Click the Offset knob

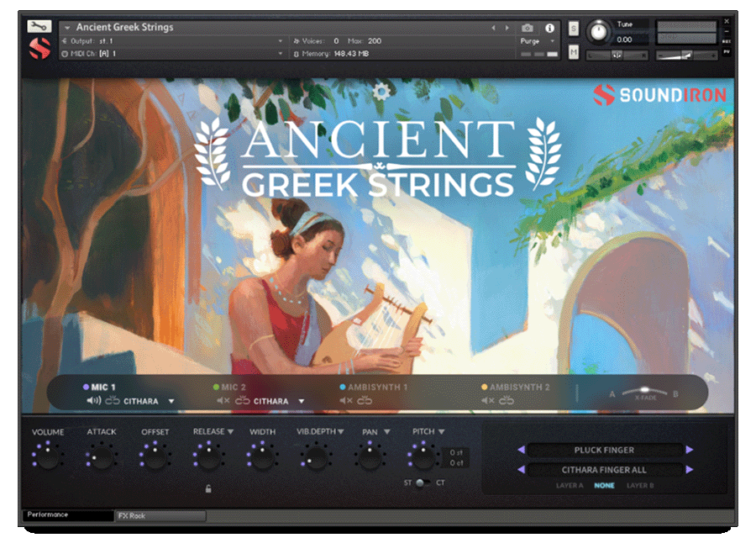click(x=155, y=456)
